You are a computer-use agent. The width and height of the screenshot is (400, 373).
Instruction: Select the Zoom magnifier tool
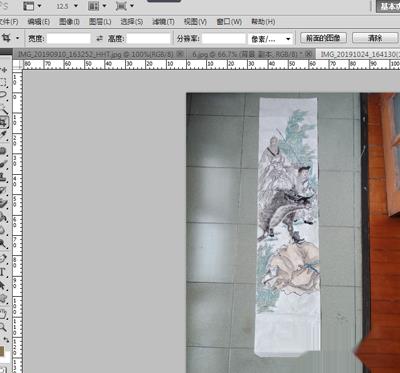point(4,327)
